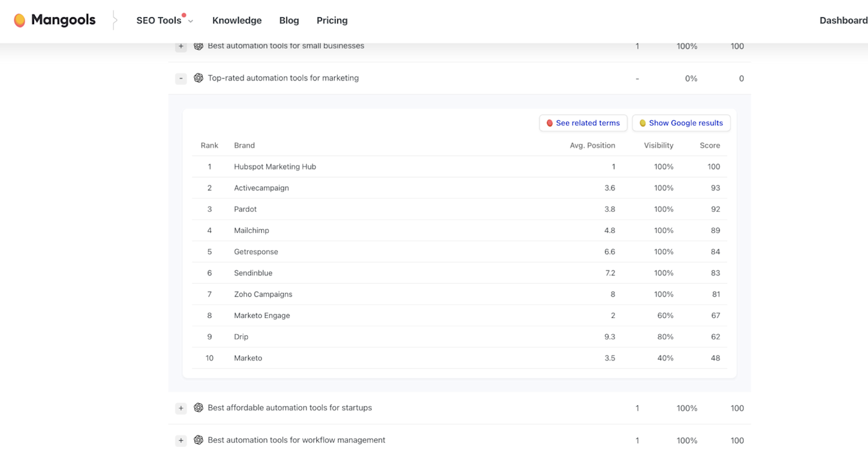
Task: Click the red icon on See related terms
Action: pyautogui.click(x=549, y=123)
